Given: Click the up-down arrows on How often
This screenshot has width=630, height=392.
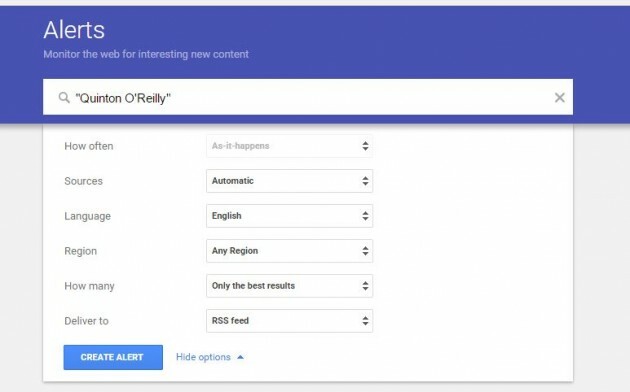Looking at the screenshot, I should coord(365,146).
